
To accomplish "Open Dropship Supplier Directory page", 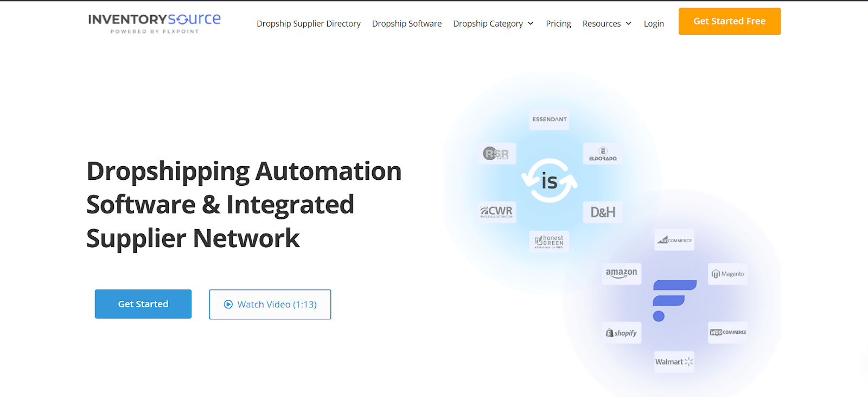I will 308,23.
